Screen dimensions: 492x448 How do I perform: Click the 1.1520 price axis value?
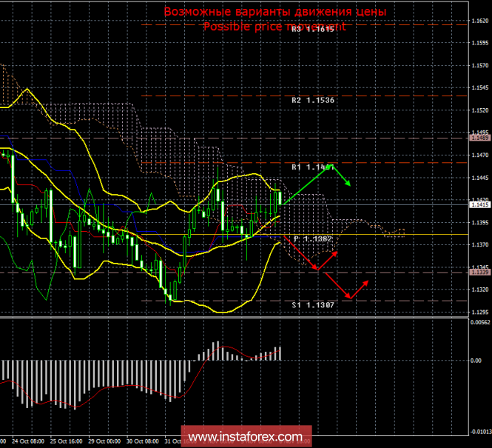480,110
